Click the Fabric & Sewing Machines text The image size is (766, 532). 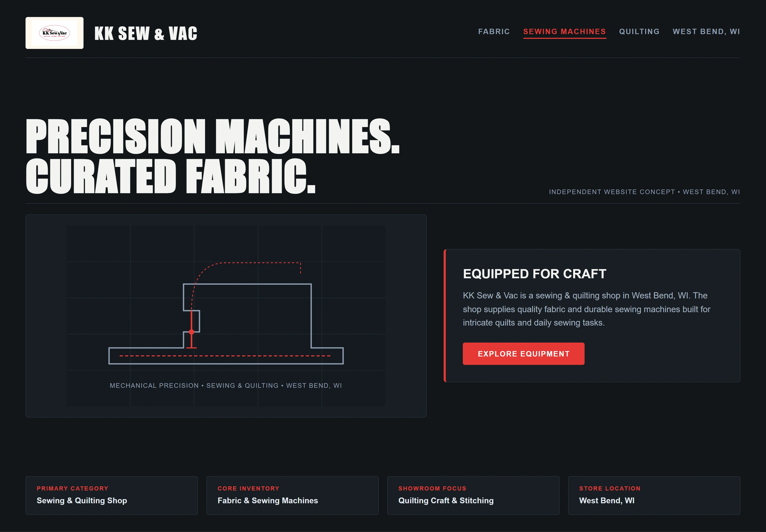point(268,501)
